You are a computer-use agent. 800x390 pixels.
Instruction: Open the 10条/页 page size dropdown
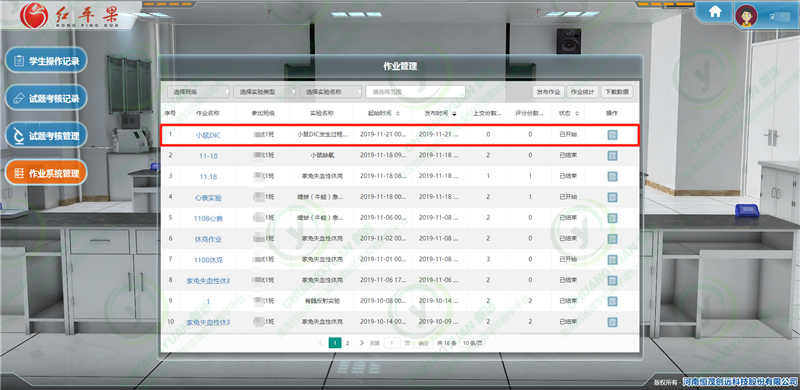[x=472, y=343]
